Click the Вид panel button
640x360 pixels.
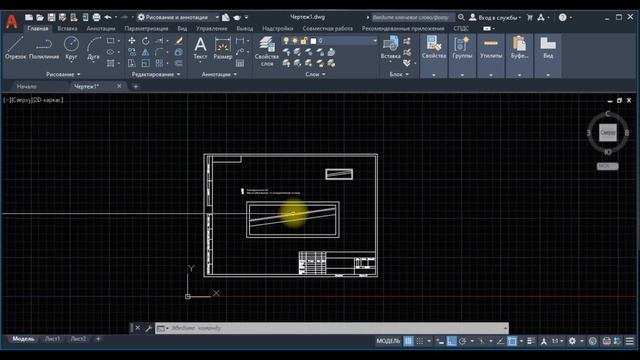(x=548, y=55)
